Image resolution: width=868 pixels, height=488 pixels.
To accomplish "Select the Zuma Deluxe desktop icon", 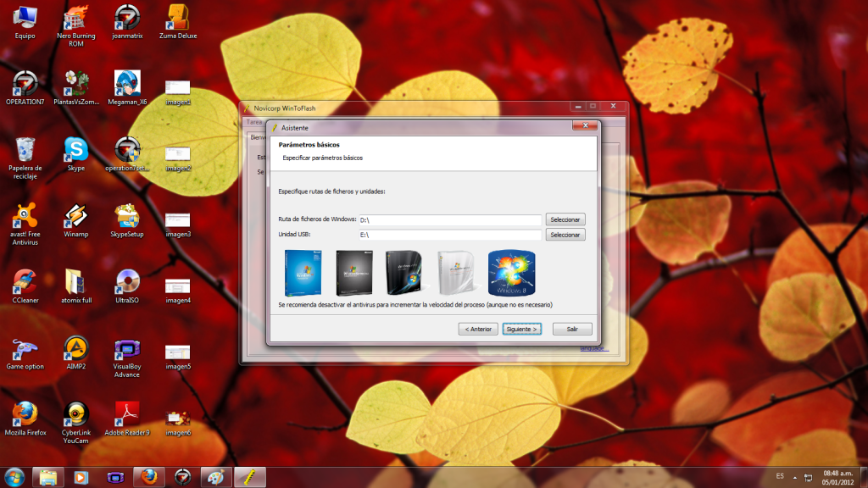I will [178, 22].
